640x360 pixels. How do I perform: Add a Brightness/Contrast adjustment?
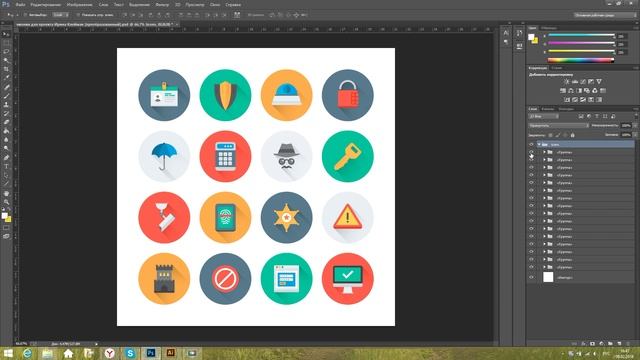coord(567,82)
